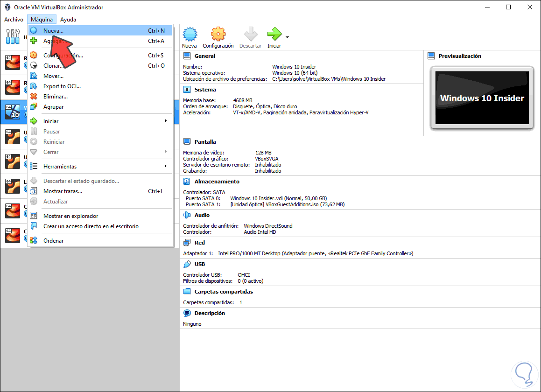The height and width of the screenshot is (392, 541).
Task: Click the Carpetas compartidas folder icon
Action: click(x=187, y=292)
